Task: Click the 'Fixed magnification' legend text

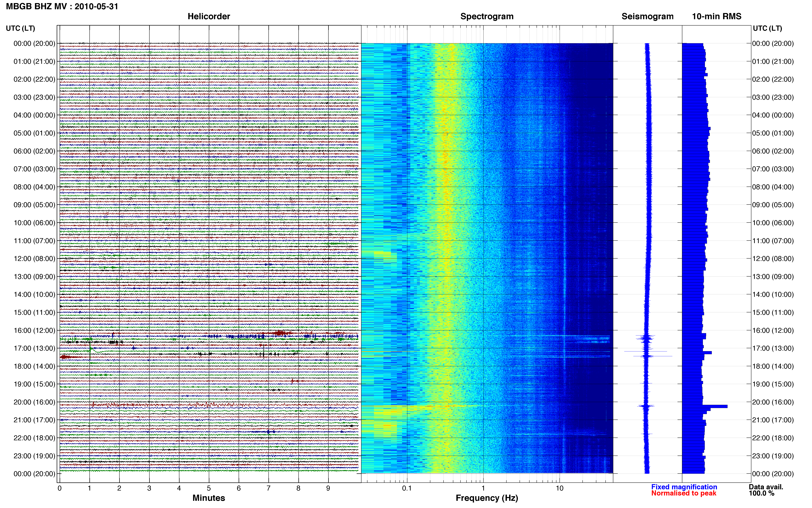Action: [684, 487]
